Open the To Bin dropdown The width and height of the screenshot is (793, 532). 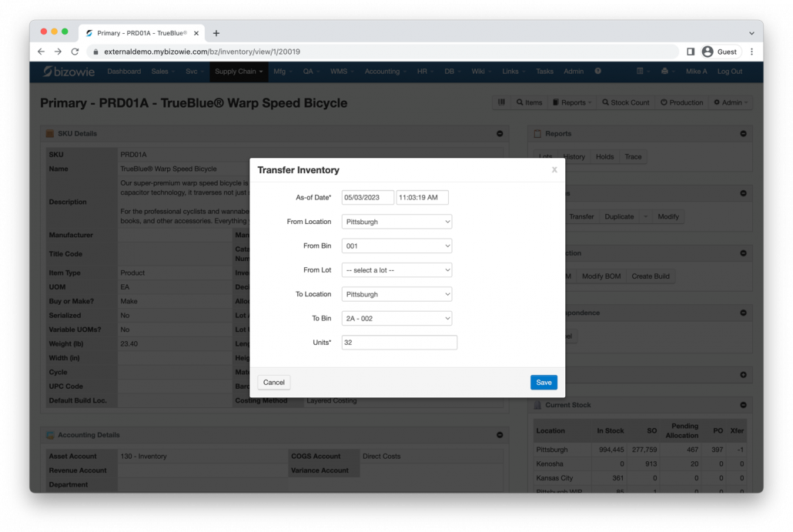[396, 318]
